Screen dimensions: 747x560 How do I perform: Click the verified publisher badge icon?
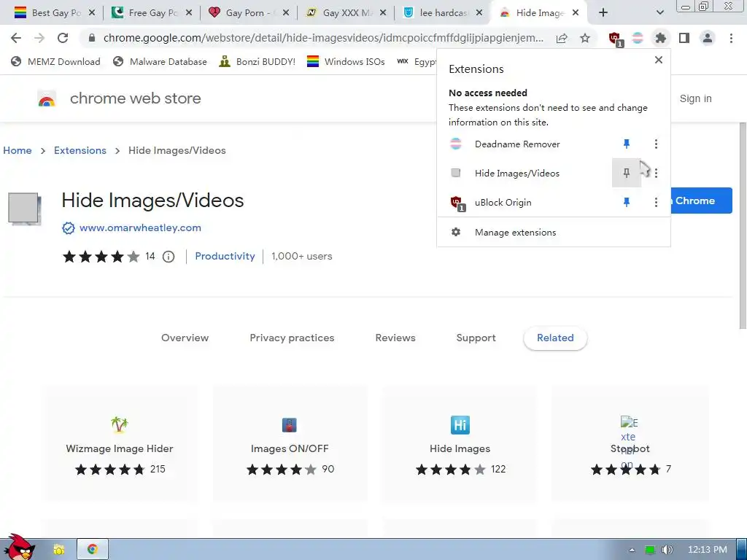pos(68,228)
